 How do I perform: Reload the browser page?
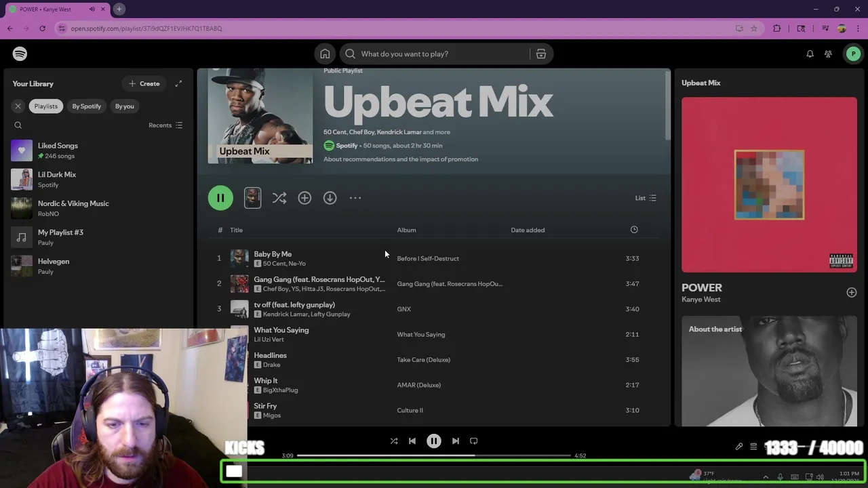[x=42, y=28]
